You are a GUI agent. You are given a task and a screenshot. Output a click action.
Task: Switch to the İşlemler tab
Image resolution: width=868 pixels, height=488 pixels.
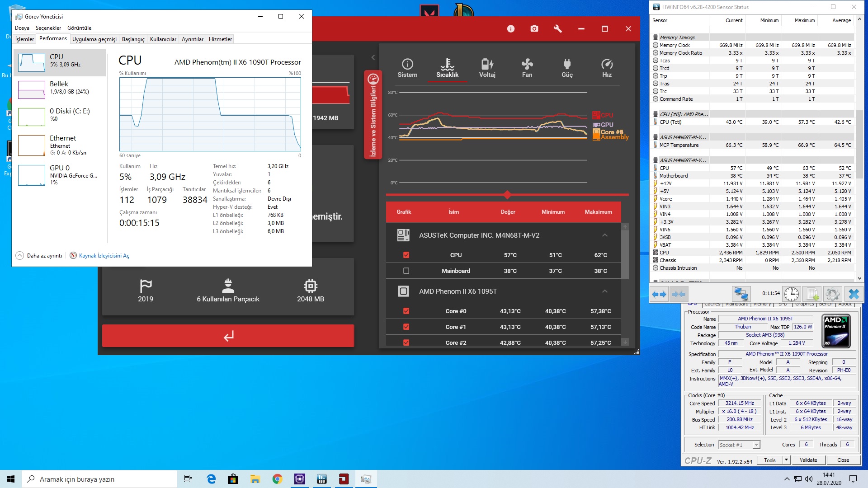[24, 39]
